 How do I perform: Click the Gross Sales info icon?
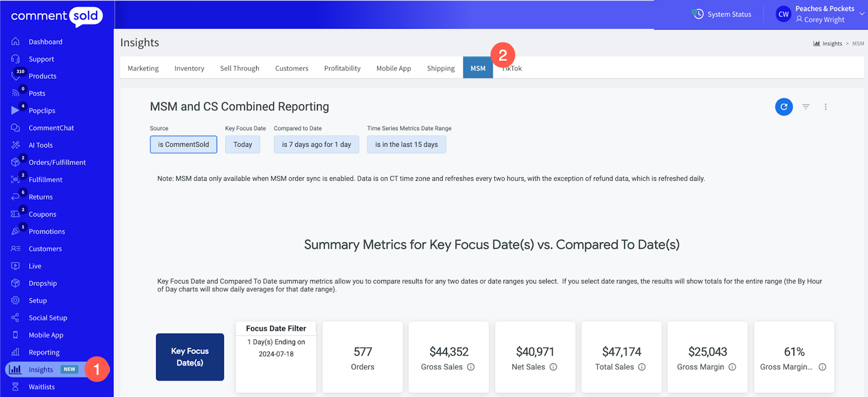coord(471,367)
